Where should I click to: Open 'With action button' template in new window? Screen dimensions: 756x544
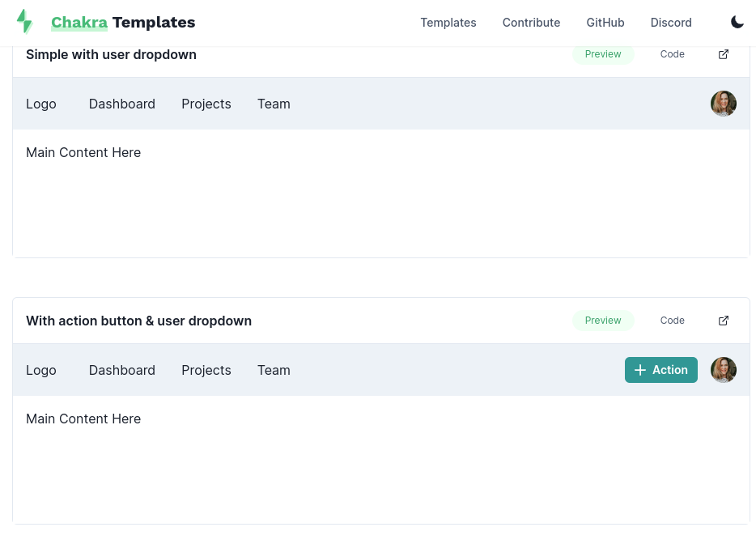click(x=724, y=321)
